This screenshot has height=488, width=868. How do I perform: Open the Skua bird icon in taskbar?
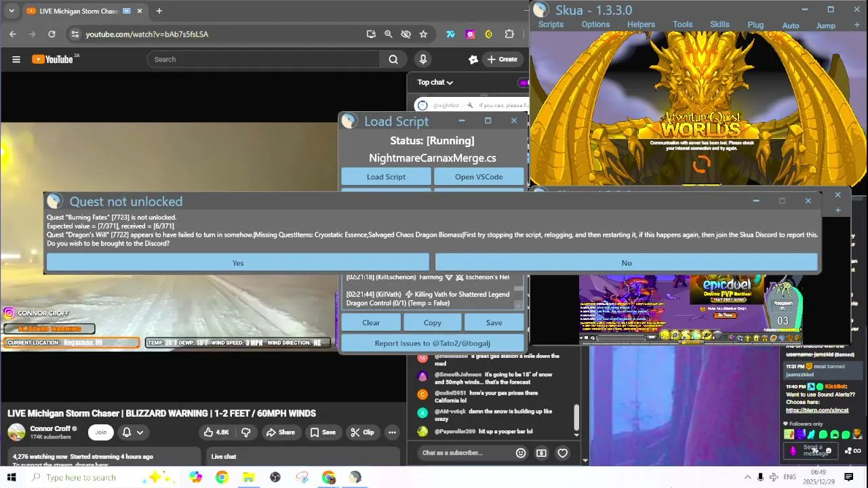tap(355, 477)
